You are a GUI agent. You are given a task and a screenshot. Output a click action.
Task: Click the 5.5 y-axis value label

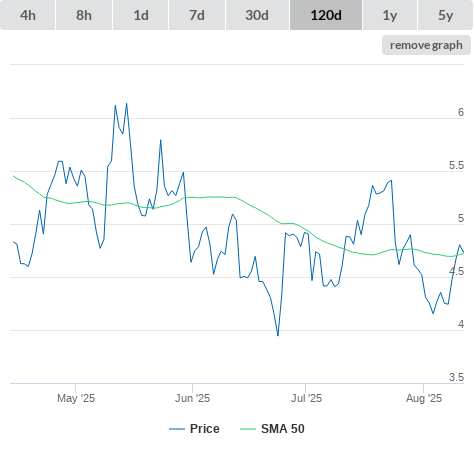pos(456,165)
